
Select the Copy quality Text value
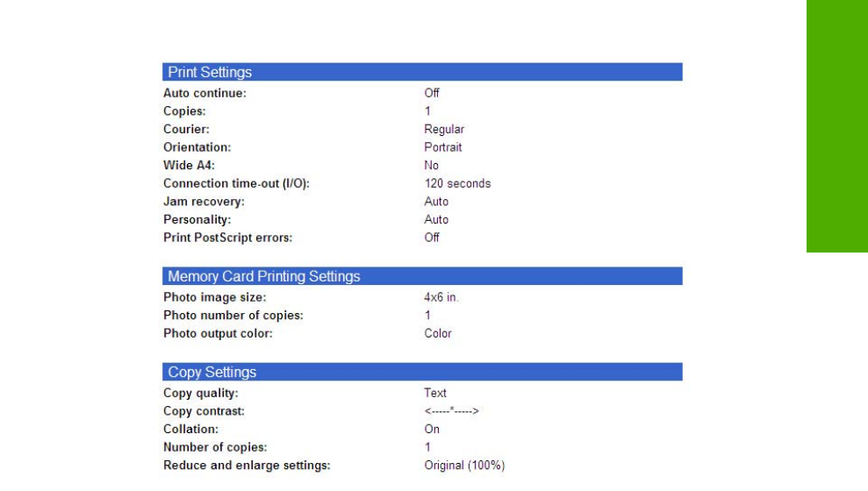pos(435,393)
